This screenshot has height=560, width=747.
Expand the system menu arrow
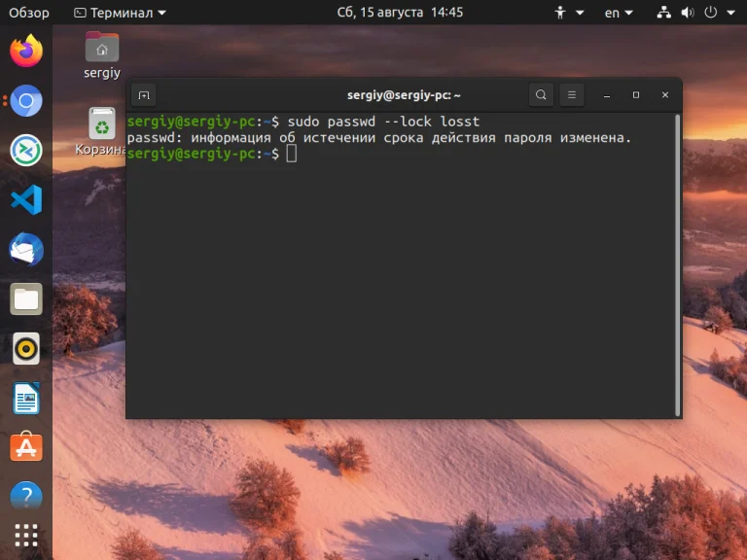click(x=731, y=13)
